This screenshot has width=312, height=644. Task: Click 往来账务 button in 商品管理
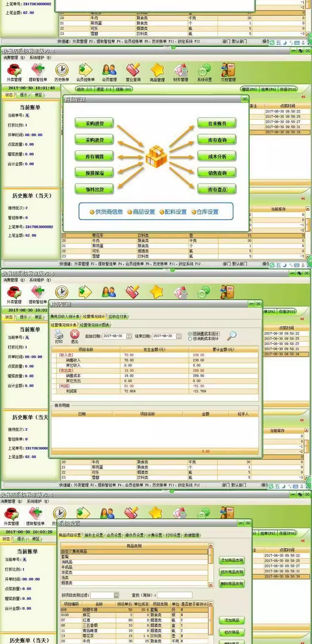[x=217, y=123]
